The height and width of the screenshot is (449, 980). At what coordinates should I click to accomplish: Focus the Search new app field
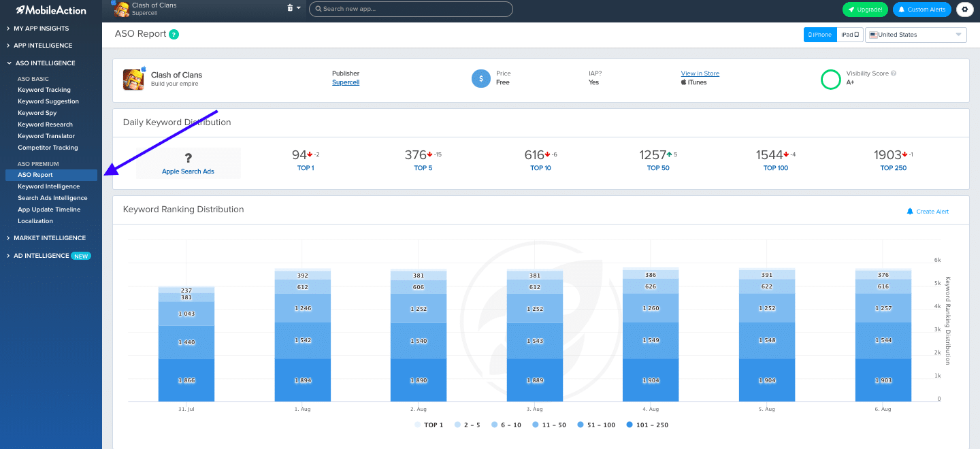tap(411, 9)
